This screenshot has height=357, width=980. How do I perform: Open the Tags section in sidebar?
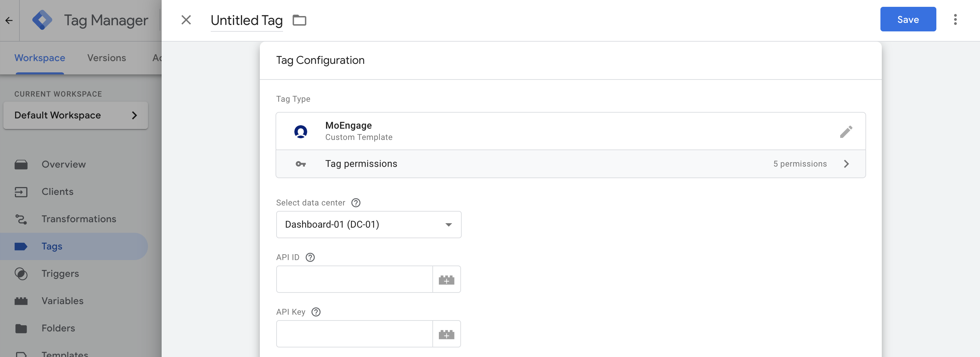coord(51,246)
